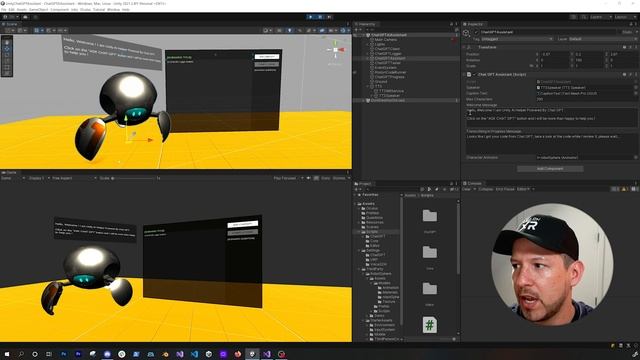Viewport: 640px width, 360px height.
Task: Click Stats in the Game view toolbar
Action: [325, 178]
